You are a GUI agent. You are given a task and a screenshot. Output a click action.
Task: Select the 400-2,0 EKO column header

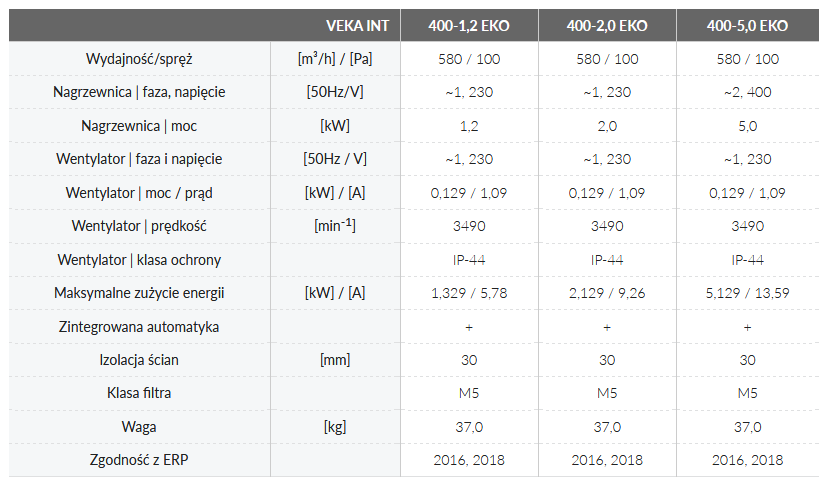[607, 26]
